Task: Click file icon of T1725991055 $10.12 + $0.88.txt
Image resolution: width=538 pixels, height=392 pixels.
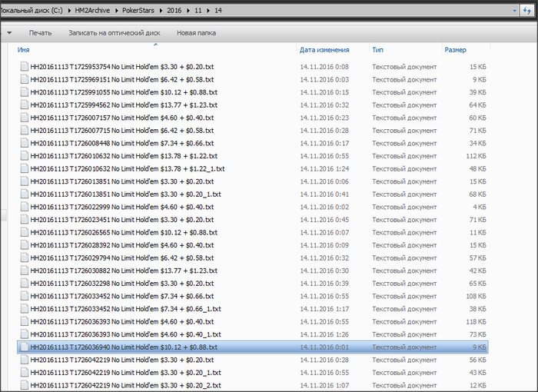Action: point(24,92)
